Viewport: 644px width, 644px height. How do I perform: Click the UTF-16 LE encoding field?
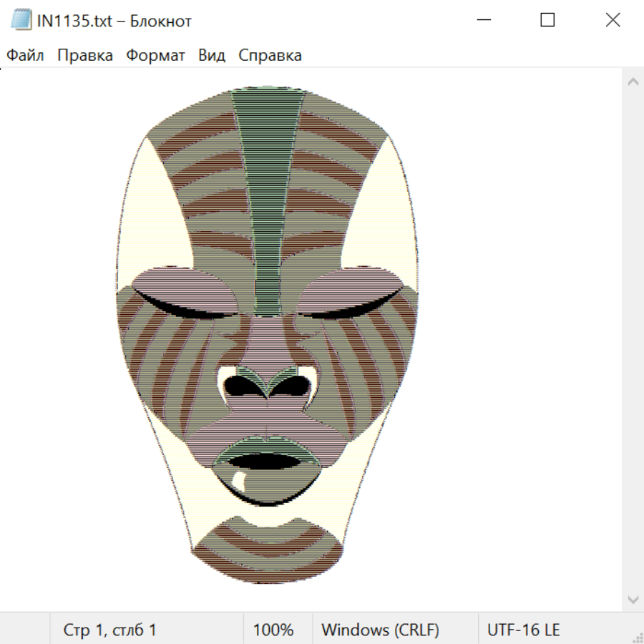(x=523, y=630)
